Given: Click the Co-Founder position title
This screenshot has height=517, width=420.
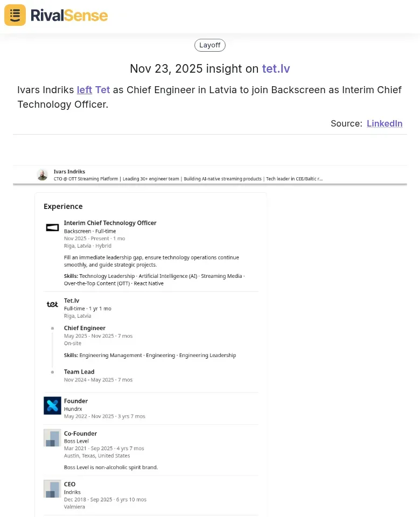Looking at the screenshot, I should coord(80,433).
